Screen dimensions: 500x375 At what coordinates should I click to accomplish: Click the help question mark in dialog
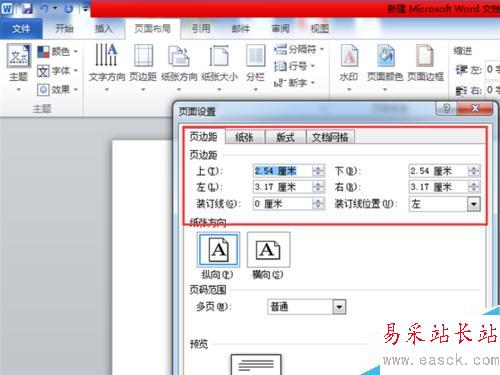(446, 109)
